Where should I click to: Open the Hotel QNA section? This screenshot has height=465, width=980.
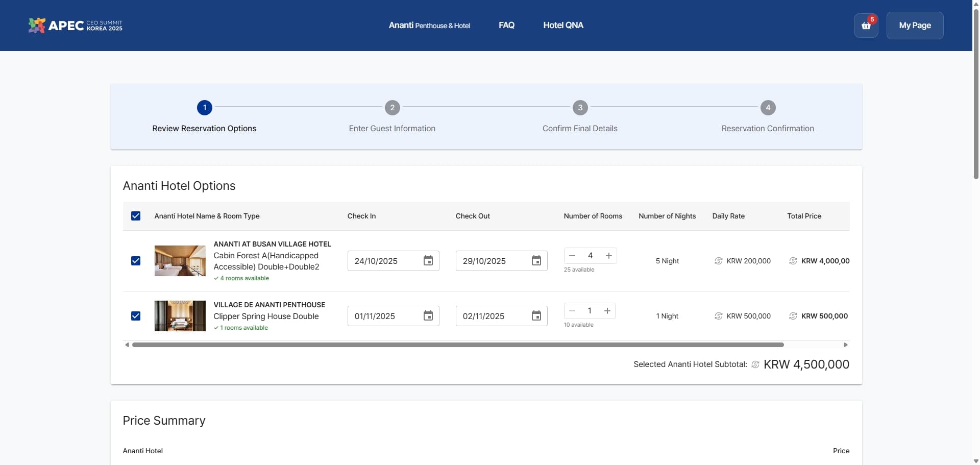(563, 25)
